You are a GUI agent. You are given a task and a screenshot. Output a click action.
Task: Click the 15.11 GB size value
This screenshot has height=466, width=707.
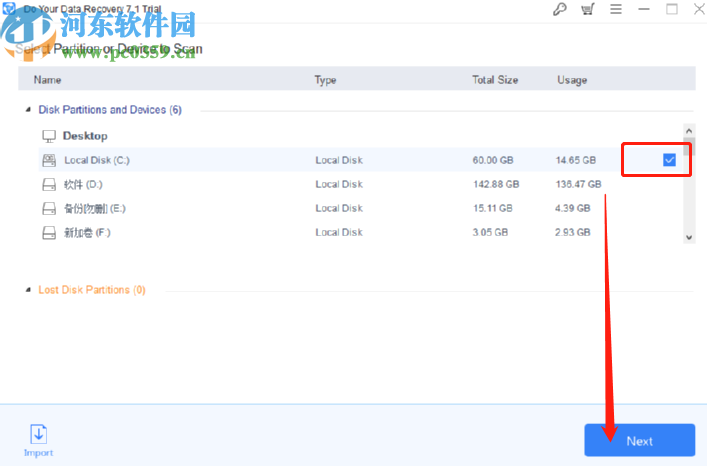coord(492,208)
